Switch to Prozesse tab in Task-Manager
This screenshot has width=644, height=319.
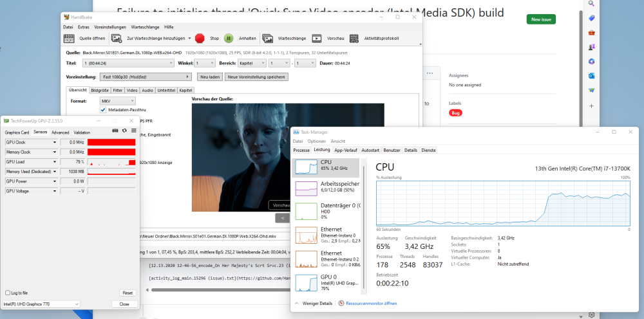(x=301, y=150)
